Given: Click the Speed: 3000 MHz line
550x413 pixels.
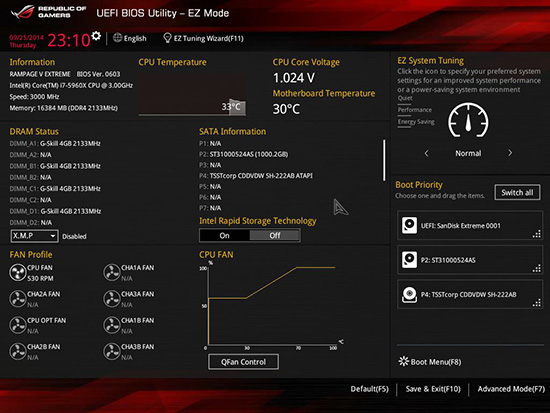Looking at the screenshot, I should coord(34,96).
